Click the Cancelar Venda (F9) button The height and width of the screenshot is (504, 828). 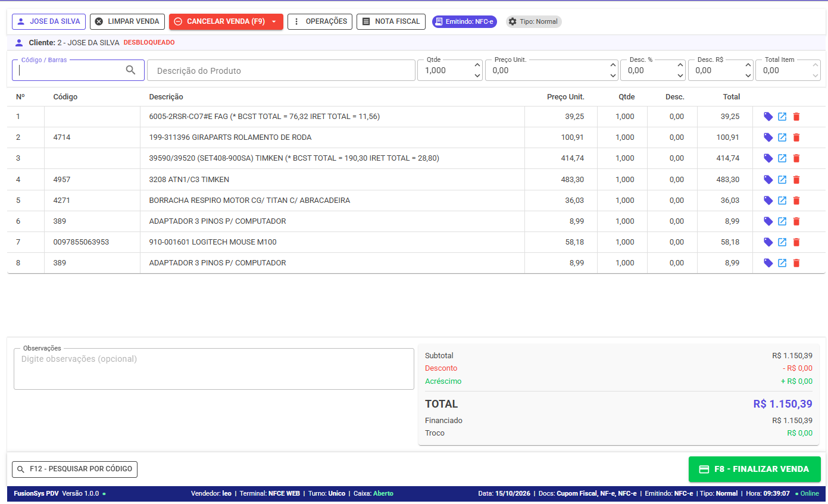(226, 21)
